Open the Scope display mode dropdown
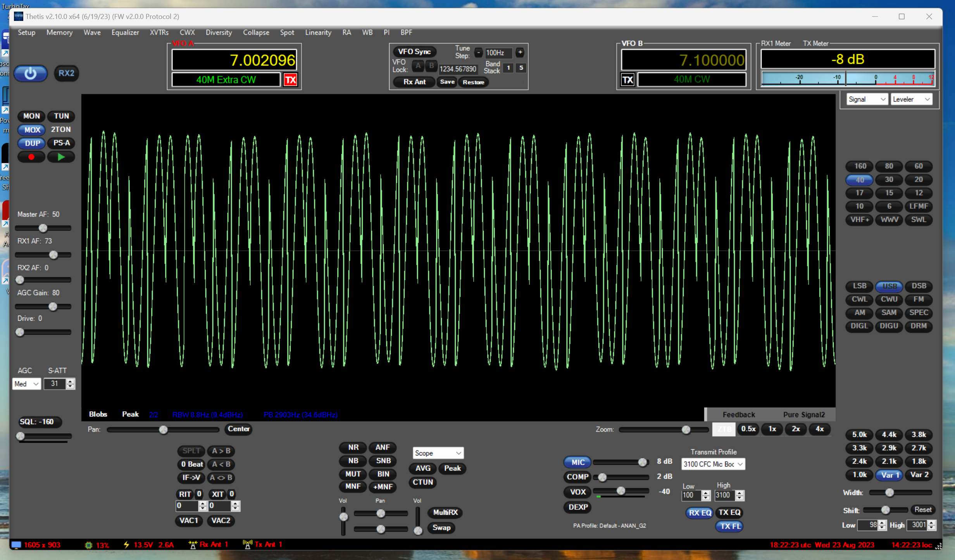The width and height of the screenshot is (955, 560). 438,453
